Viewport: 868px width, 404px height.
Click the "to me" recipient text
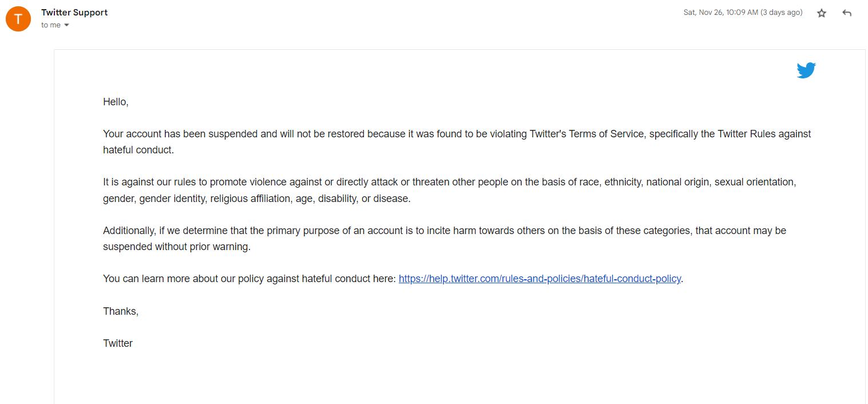point(50,25)
